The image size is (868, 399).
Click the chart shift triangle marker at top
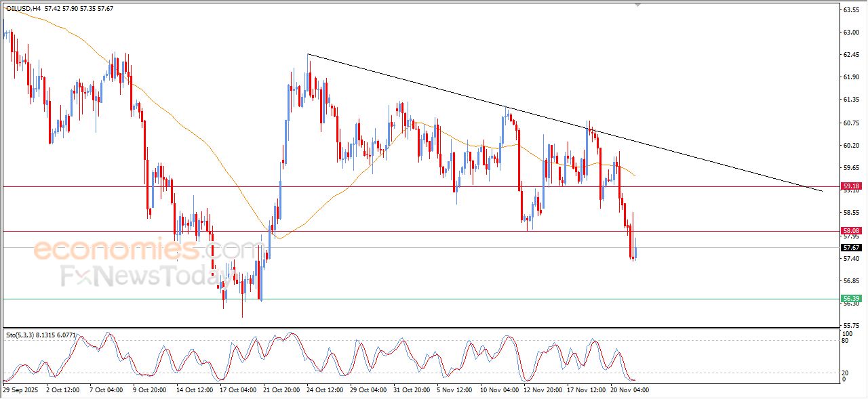pos(637,5)
